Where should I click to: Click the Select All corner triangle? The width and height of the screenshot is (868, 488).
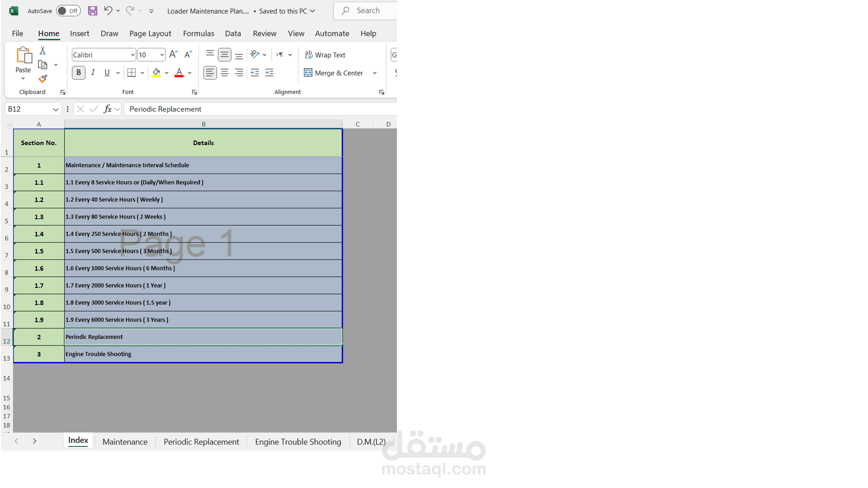pos(9,124)
